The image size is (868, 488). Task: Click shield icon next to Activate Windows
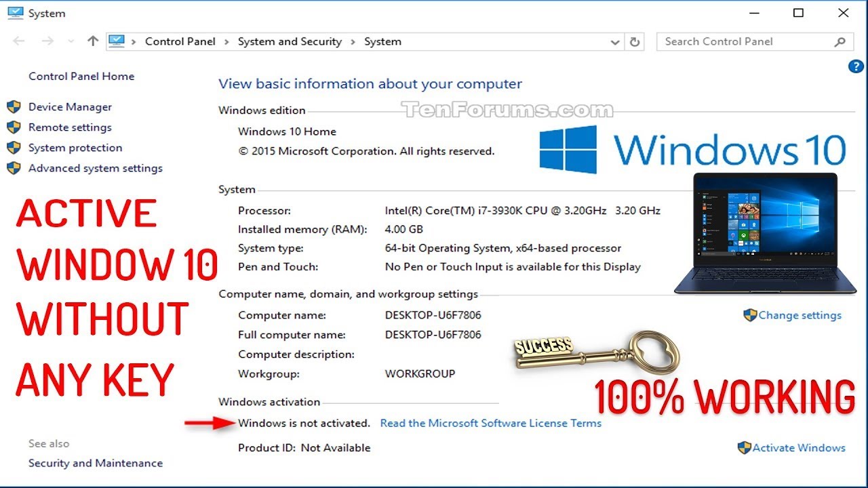pos(744,447)
